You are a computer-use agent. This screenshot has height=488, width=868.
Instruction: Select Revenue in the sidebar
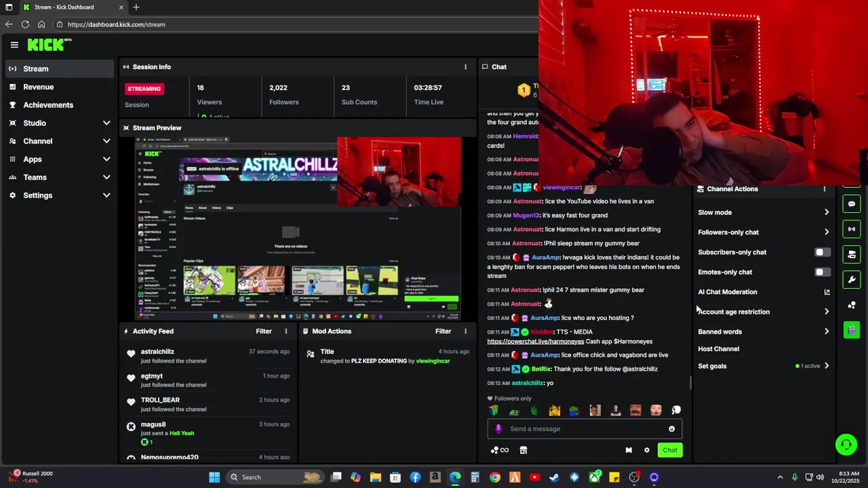[60, 87]
